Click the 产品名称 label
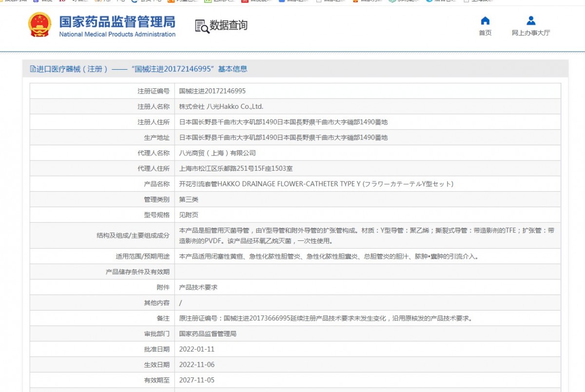 click(x=156, y=184)
